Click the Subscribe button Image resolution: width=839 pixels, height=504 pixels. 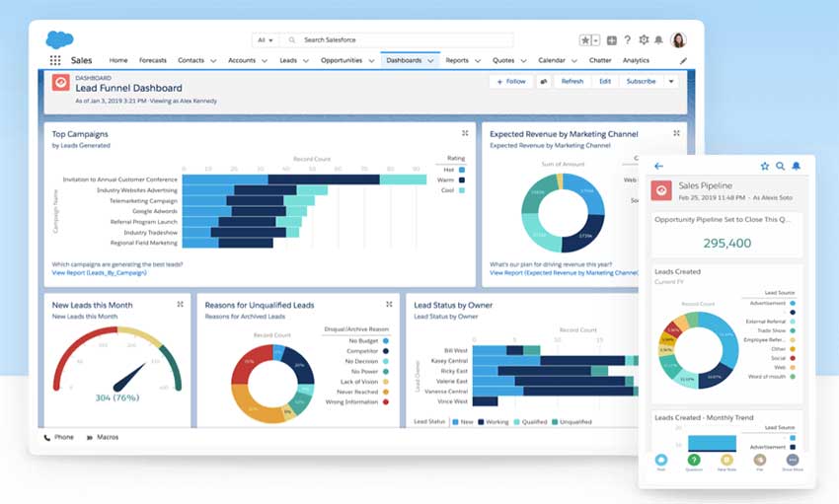(x=641, y=81)
